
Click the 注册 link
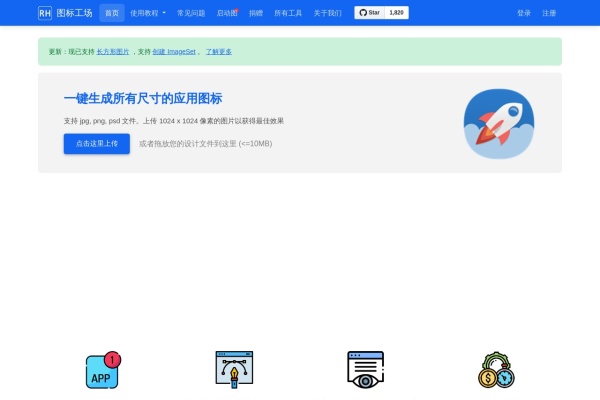coord(549,13)
